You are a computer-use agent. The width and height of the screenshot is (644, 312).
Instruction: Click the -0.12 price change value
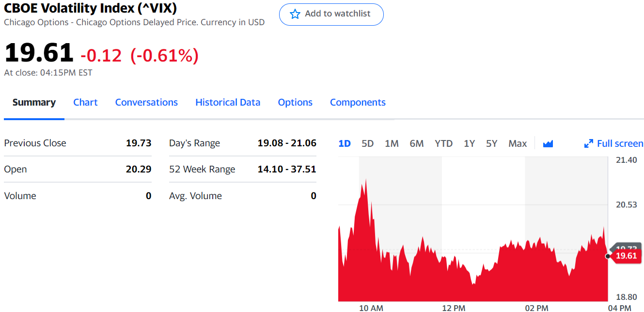(101, 56)
